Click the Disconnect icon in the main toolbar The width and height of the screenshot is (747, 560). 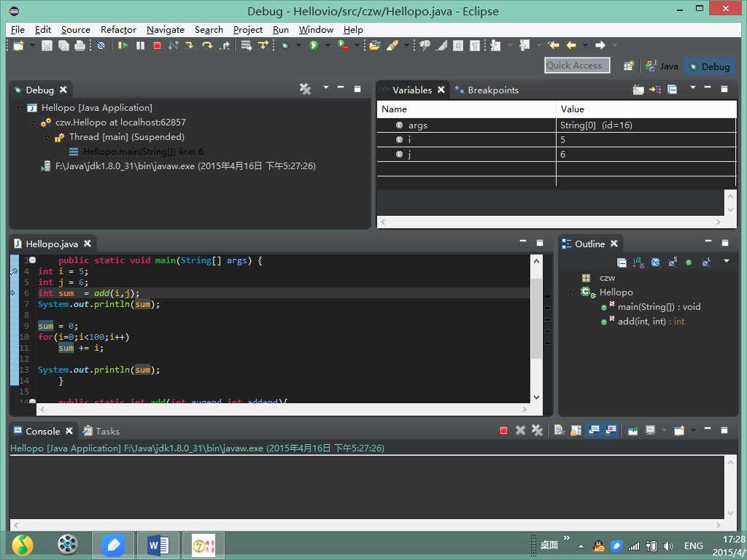[174, 46]
